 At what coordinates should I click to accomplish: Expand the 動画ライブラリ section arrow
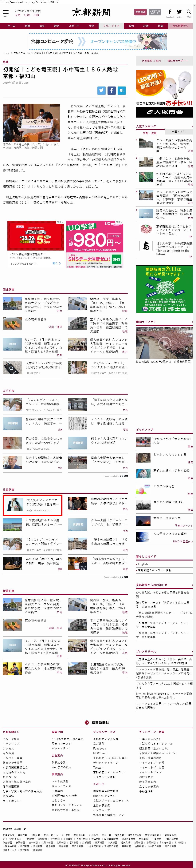point(192,322)
